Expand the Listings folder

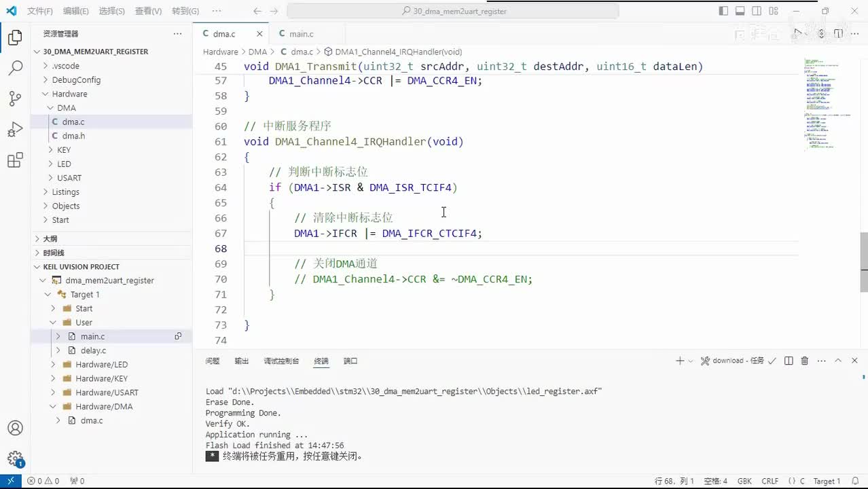click(x=65, y=192)
